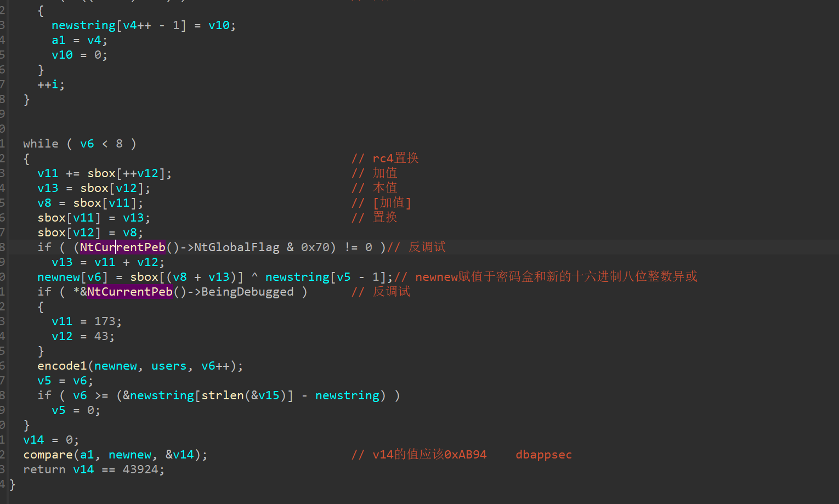Click the return keyword
This screenshot has width=839, height=504.
tap(44, 469)
